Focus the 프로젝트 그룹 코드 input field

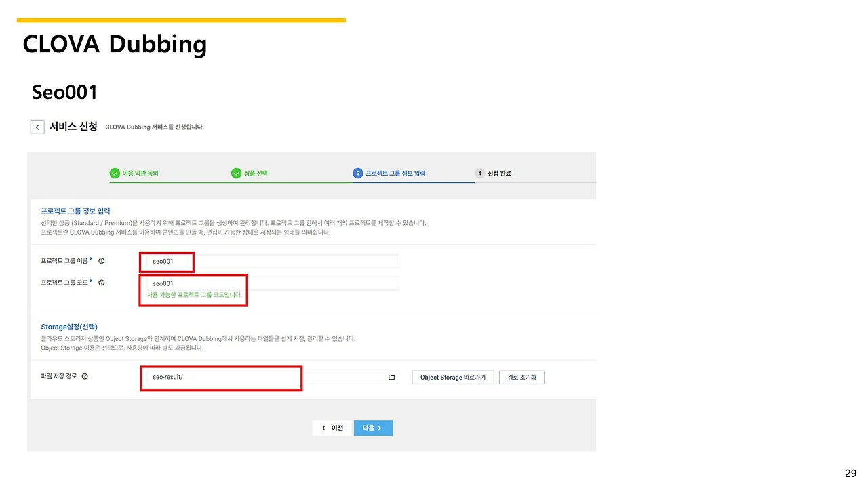click(273, 283)
